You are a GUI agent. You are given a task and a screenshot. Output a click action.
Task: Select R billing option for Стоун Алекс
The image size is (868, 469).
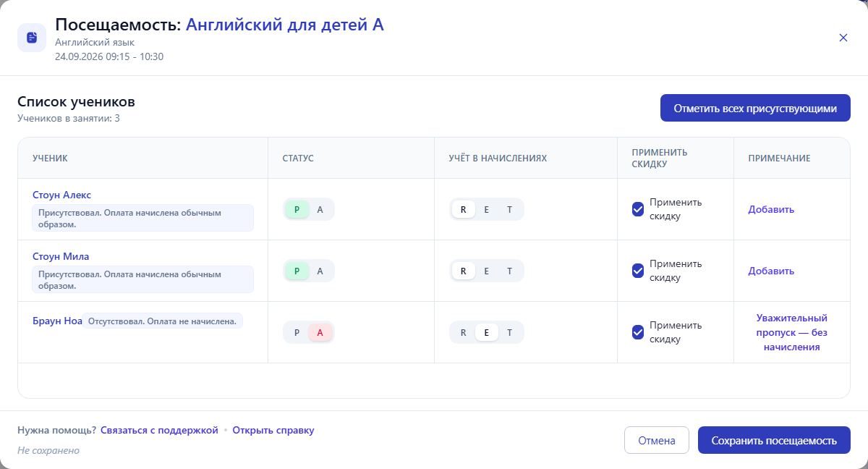pyautogui.click(x=463, y=209)
